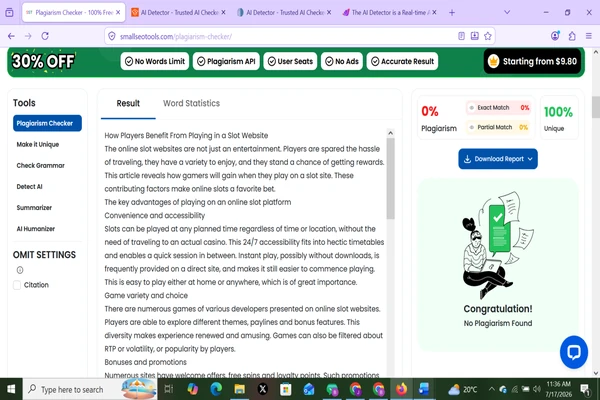The height and width of the screenshot is (400, 600).
Task: Open the Windows Start menu
Action: (x=11, y=389)
